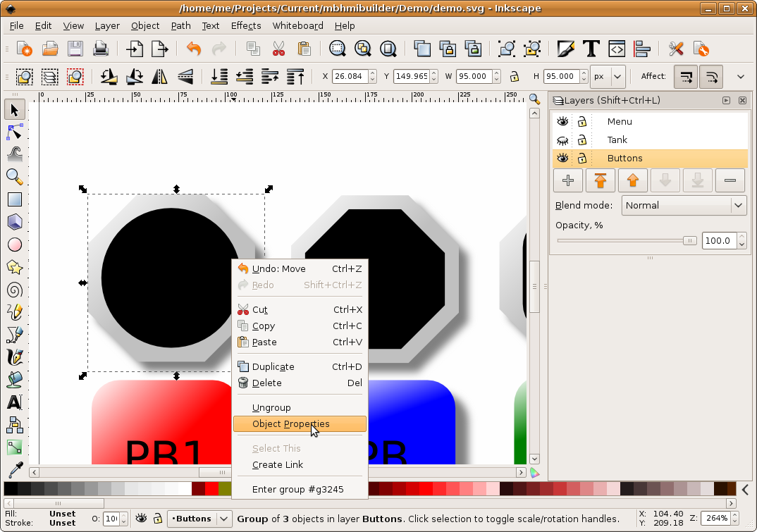Choose Object Properties in context menu
Screen dimensions: 757x532
300,424
